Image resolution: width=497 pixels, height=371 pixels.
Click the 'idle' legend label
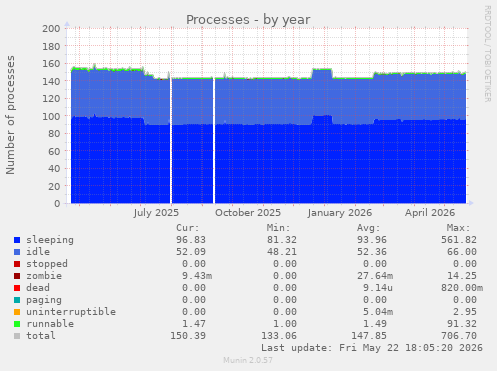click(x=38, y=252)
